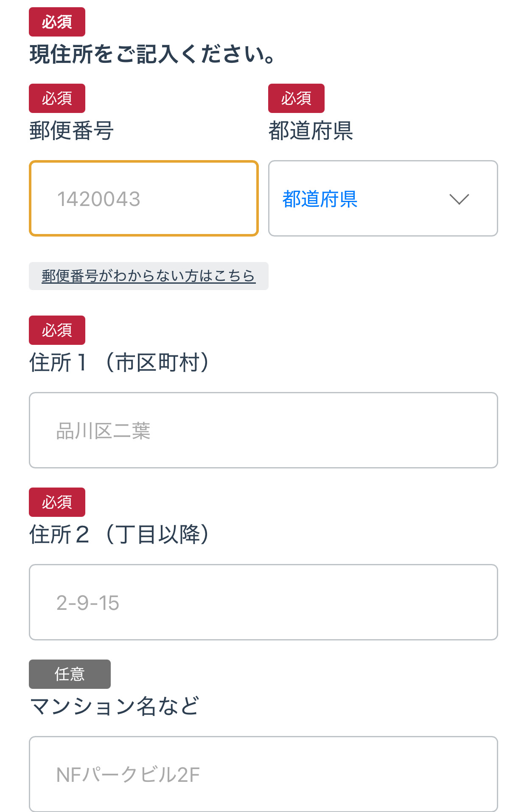Focus the 住所2 (丁目以降) input field
This screenshot has width=527, height=812.
pos(263,602)
